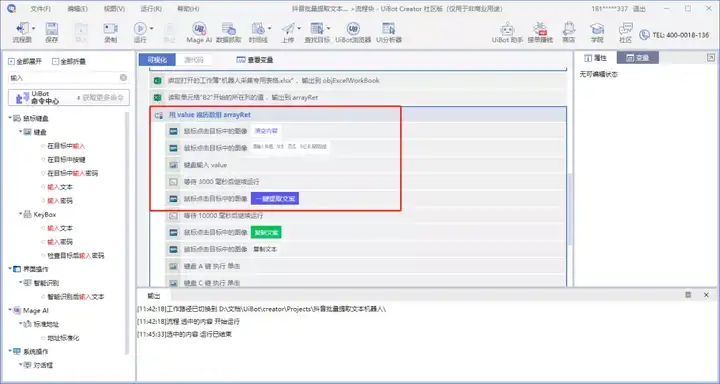Click the flow editor vertical scrollbar
The width and height of the screenshot is (720, 384).
[570, 209]
